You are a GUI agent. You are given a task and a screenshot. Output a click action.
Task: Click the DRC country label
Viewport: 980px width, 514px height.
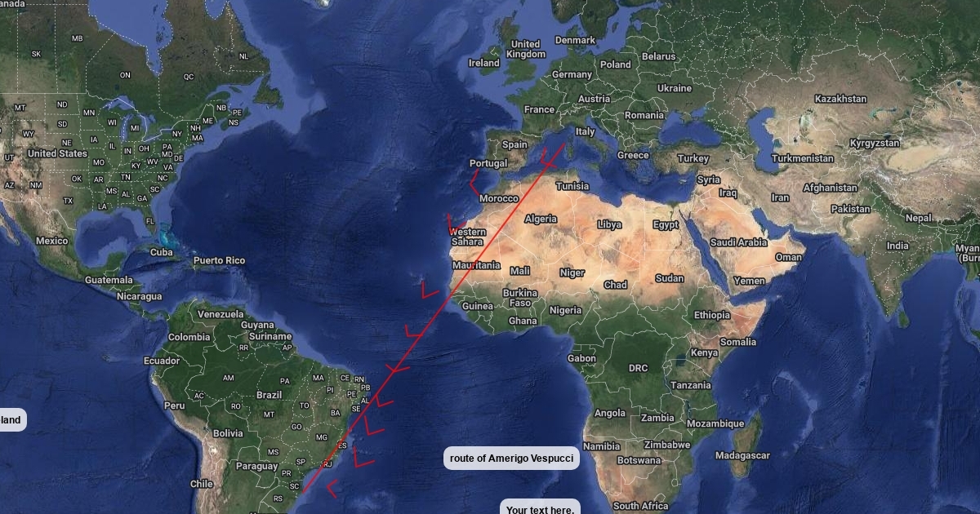coord(638,368)
